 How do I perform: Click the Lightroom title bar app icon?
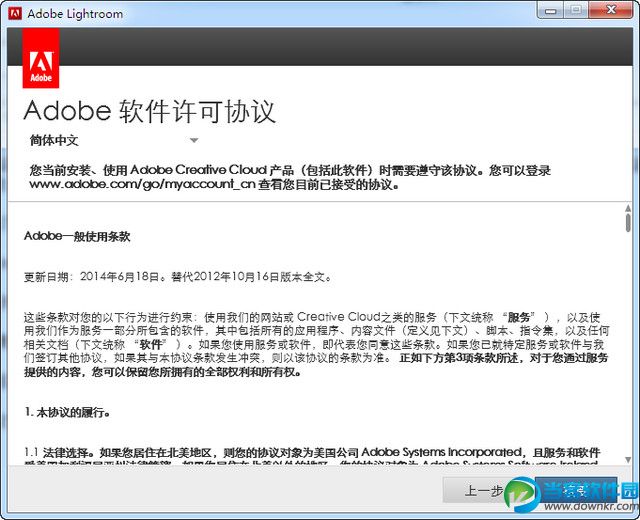(15, 13)
